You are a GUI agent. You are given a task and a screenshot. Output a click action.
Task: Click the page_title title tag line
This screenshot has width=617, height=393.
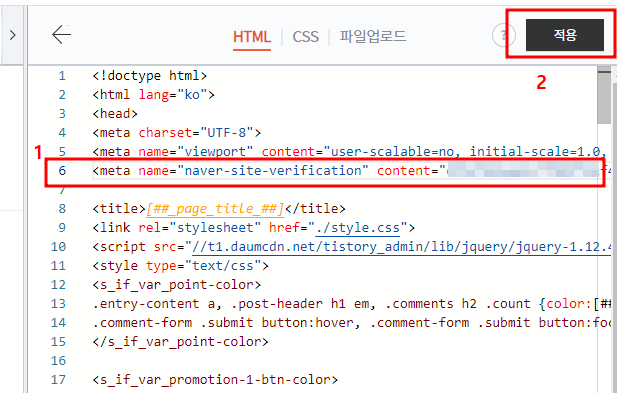[x=219, y=208]
